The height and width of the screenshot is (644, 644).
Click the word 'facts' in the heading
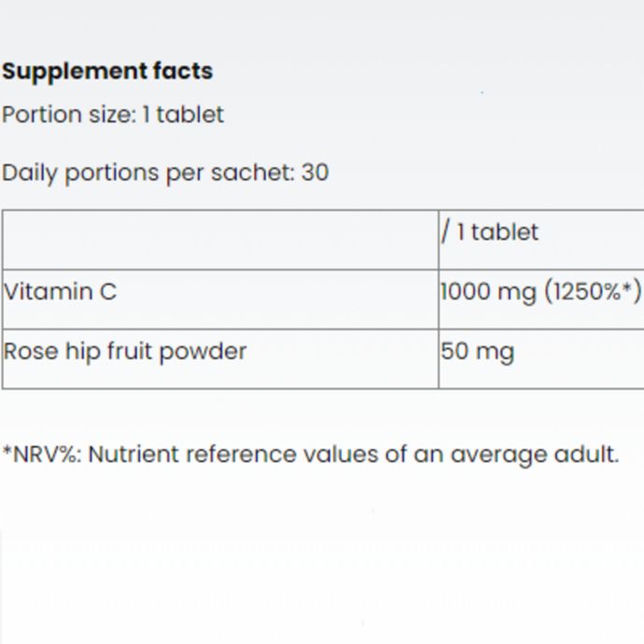183,71
